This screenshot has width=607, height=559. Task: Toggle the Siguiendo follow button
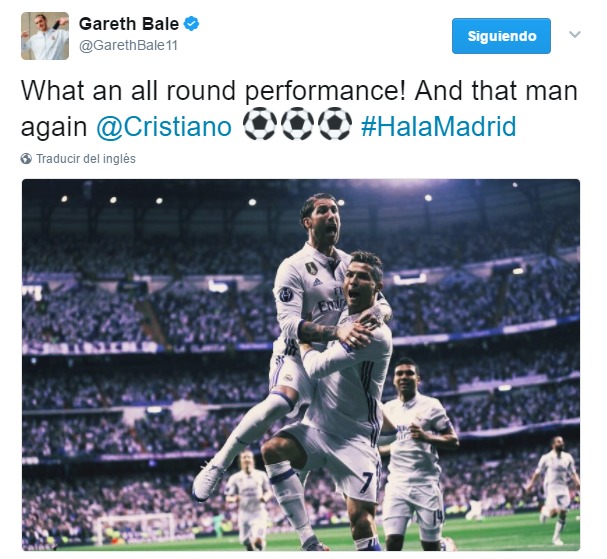pos(501,36)
